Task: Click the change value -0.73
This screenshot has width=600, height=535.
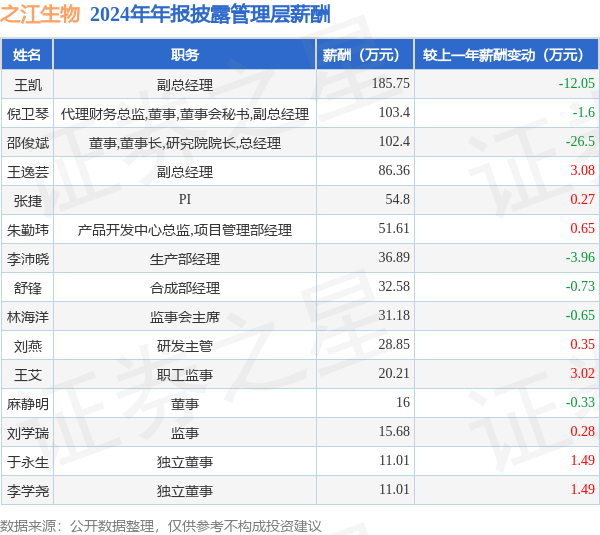Action: (x=580, y=286)
